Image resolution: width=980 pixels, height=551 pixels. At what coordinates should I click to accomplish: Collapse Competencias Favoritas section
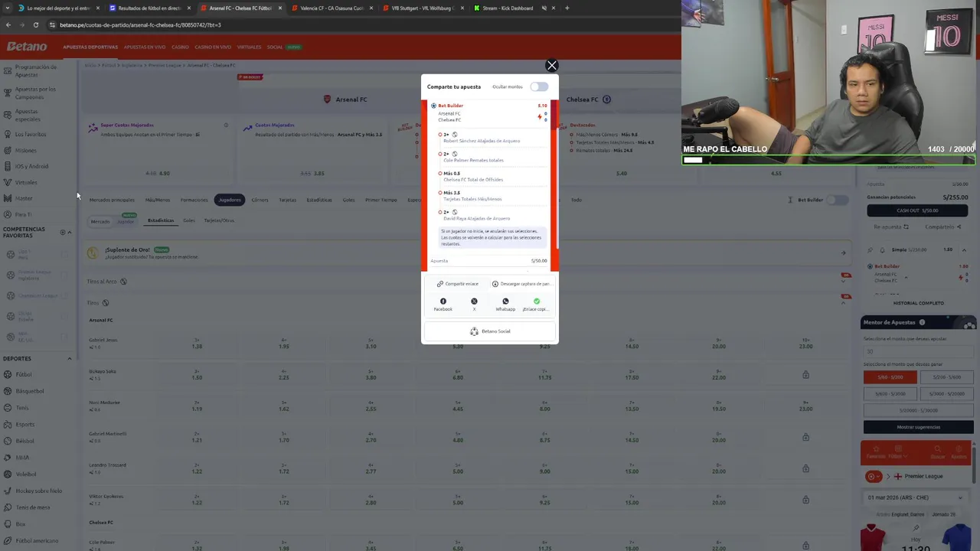pos(70,232)
